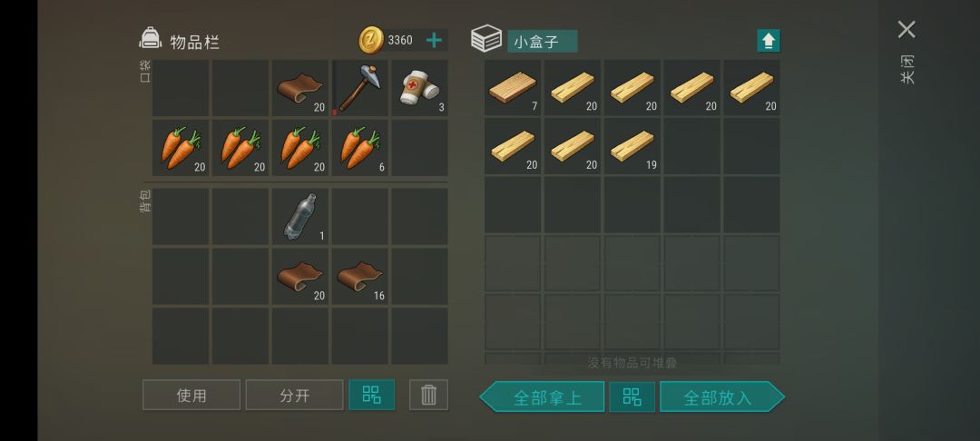Take all items with 全部拿上
980x441 pixels.
[542, 397]
